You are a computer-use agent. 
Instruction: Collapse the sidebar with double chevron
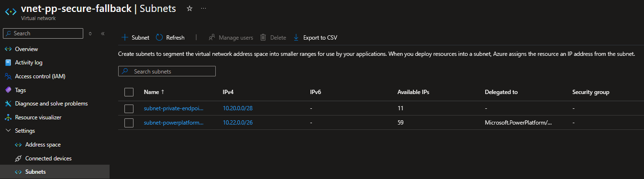102,33
